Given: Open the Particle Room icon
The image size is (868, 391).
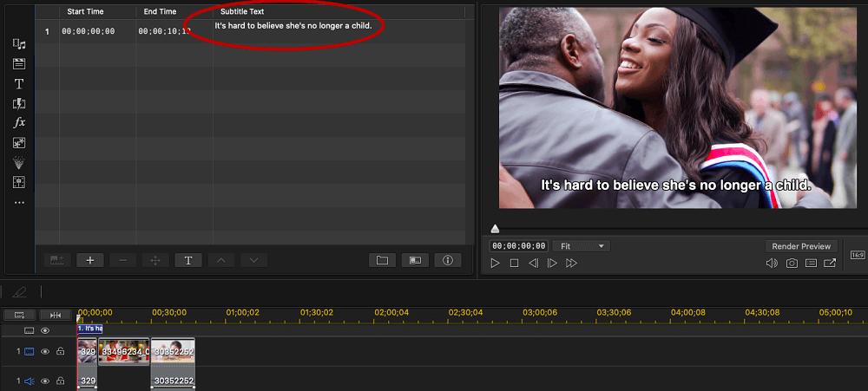Looking at the screenshot, I should (19, 162).
